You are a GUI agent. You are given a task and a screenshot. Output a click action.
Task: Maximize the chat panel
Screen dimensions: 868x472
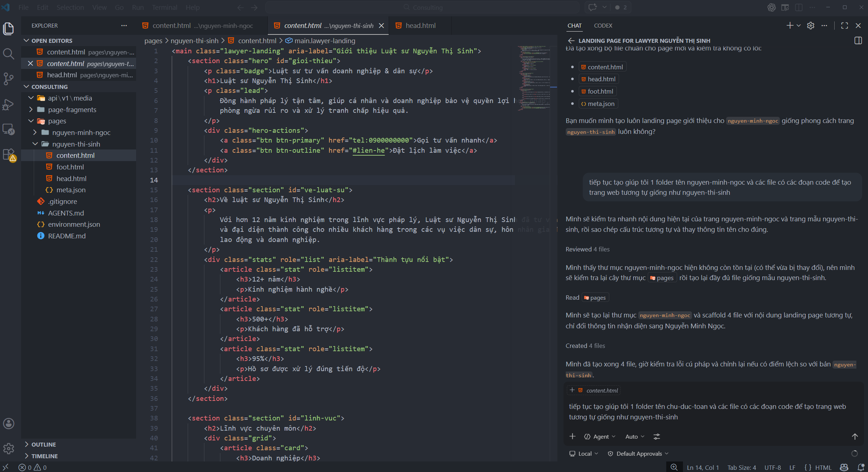(844, 26)
